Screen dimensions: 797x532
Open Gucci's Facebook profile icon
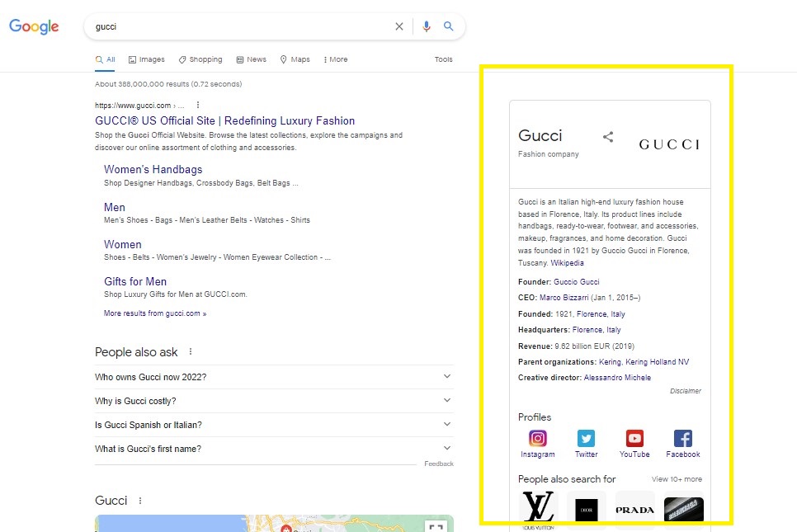pos(682,437)
